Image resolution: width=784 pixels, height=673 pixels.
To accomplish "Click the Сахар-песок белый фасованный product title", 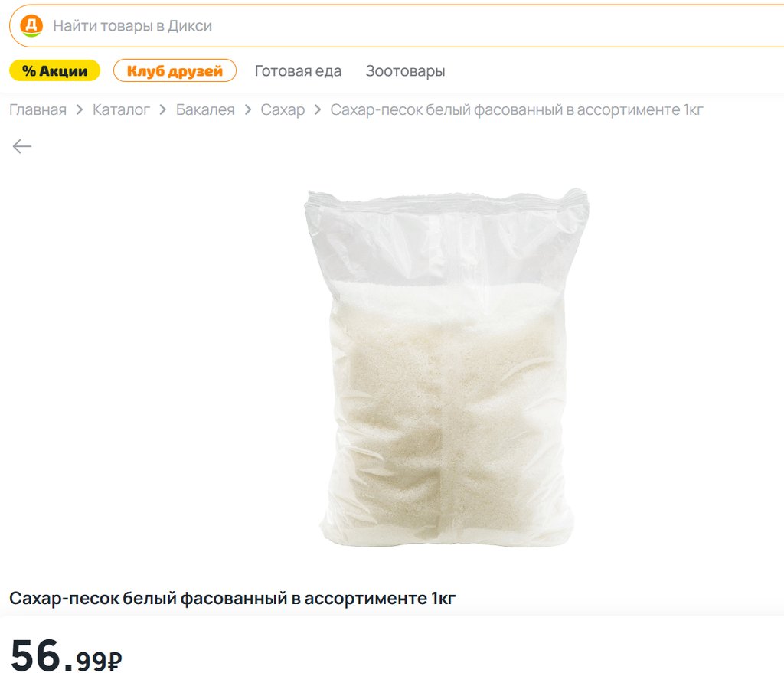I will [x=233, y=598].
